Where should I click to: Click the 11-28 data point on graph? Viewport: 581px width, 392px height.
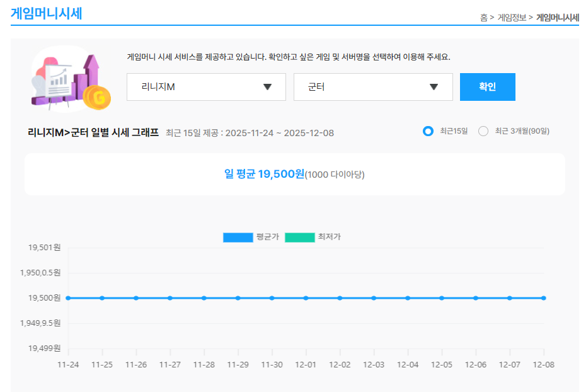(204, 298)
